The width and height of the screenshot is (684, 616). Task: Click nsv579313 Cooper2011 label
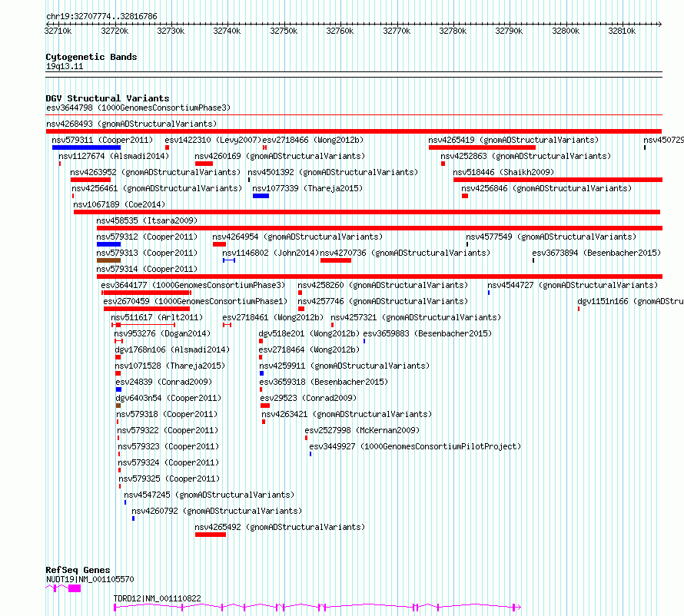pos(147,253)
